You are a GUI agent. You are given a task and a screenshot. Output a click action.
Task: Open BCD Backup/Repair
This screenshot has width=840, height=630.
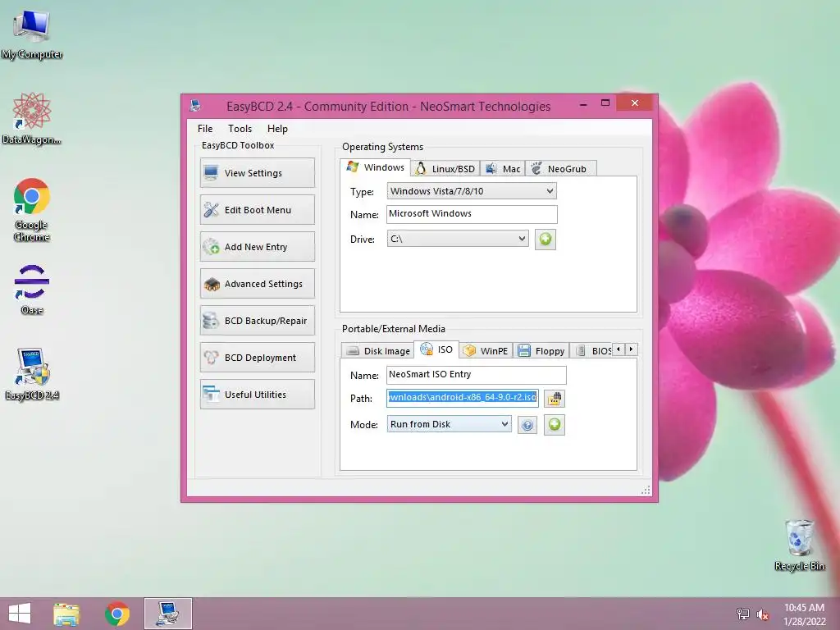coord(257,321)
